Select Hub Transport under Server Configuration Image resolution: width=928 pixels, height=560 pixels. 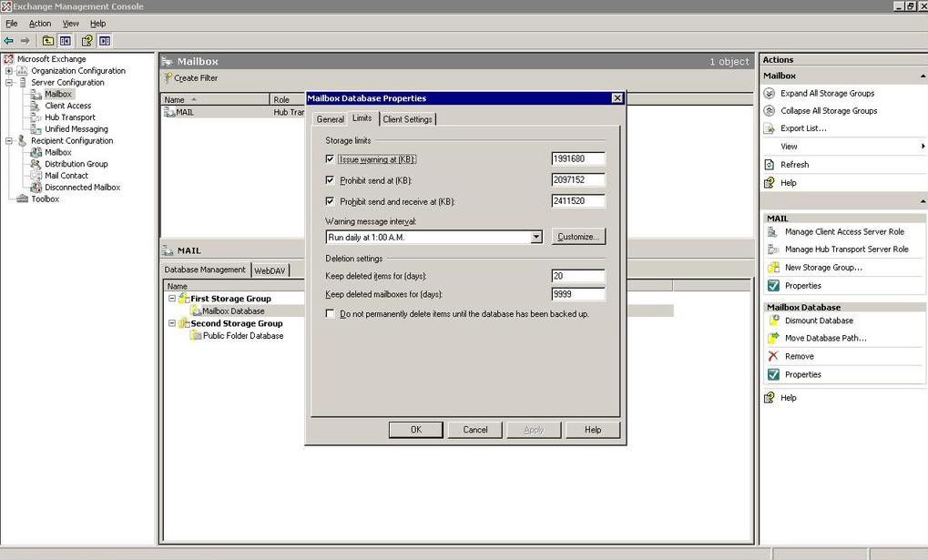tap(70, 117)
